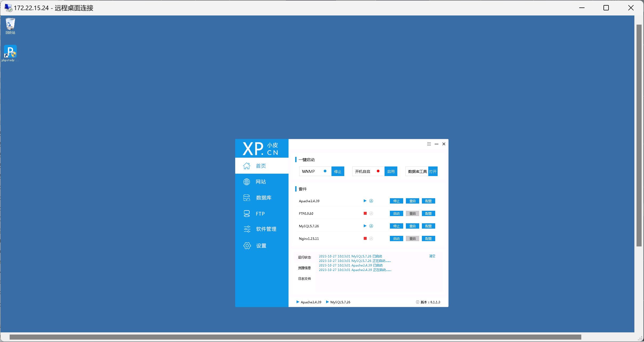Image resolution: width=644 pixels, height=342 pixels.
Task: Click the home icon beside 首页
Action: point(247,166)
